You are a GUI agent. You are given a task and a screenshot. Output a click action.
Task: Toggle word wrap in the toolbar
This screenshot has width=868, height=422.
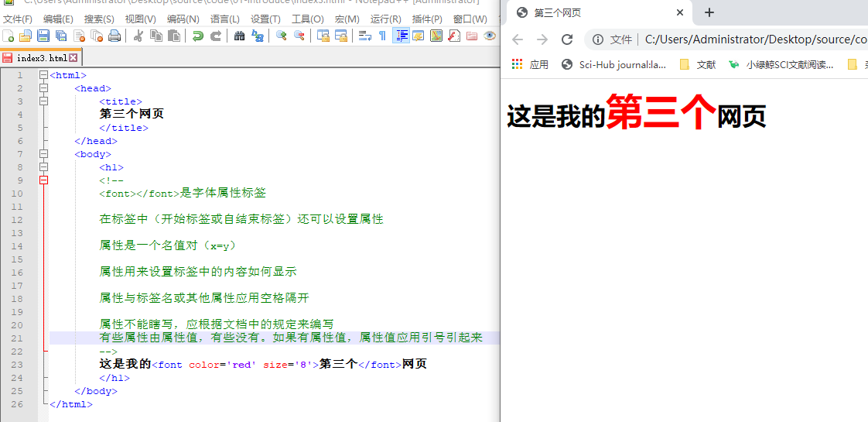coord(365,36)
